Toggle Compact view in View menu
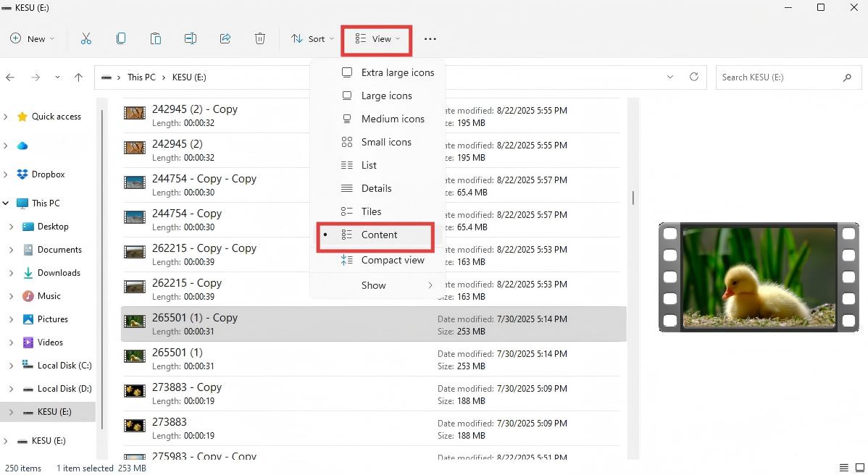The width and height of the screenshot is (868, 475). coord(392,260)
